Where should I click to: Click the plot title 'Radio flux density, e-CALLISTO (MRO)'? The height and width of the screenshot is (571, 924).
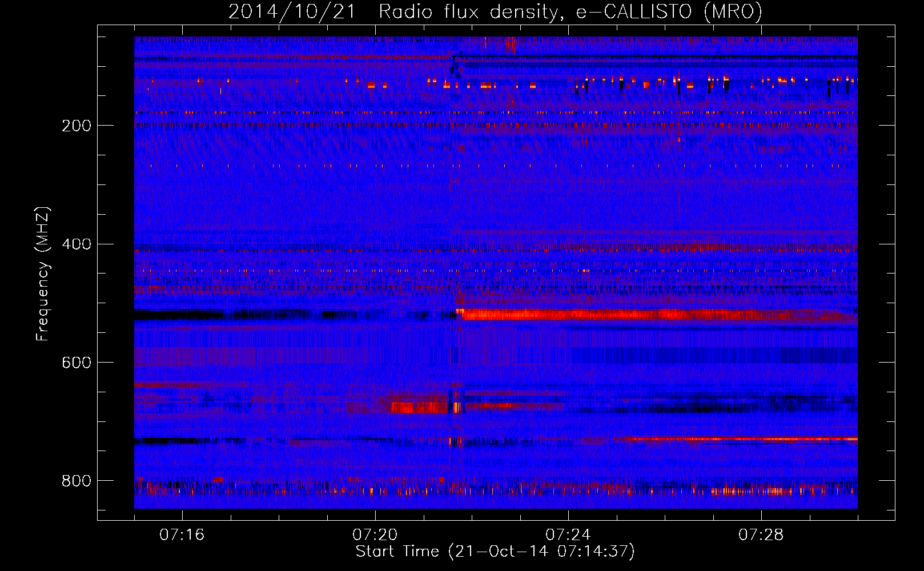click(570, 12)
